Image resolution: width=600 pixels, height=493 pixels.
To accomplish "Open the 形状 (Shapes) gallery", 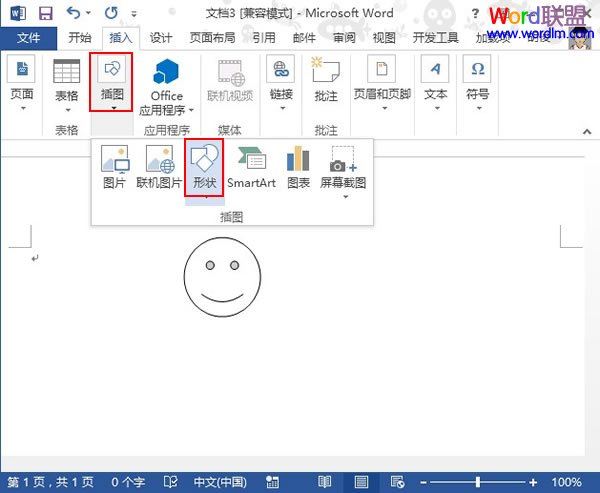I will [204, 168].
